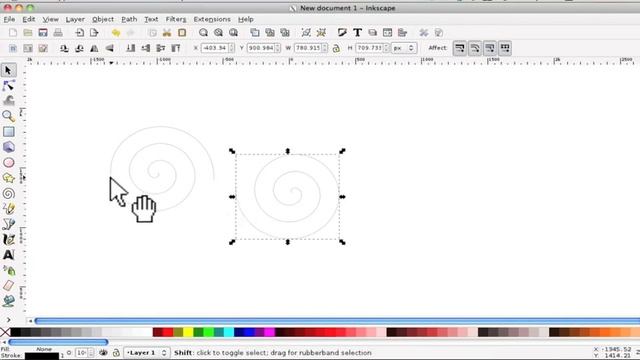Toggle Layer 1 lock icon
The width and height of the screenshot is (640, 360).
pyautogui.click(x=116, y=352)
